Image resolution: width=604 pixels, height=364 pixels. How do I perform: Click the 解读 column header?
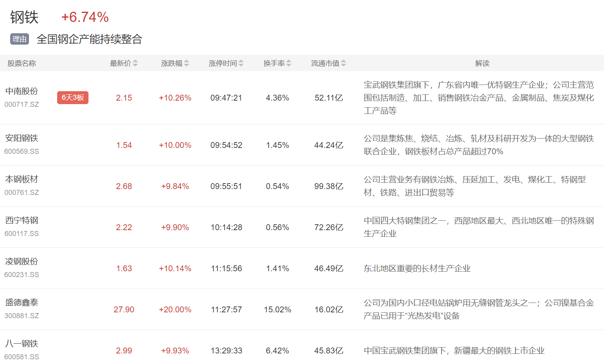[482, 63]
